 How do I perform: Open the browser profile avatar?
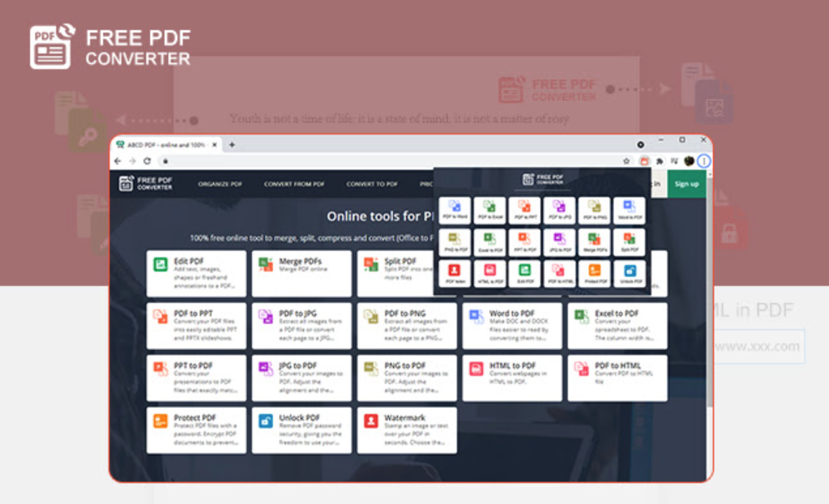coord(689,161)
